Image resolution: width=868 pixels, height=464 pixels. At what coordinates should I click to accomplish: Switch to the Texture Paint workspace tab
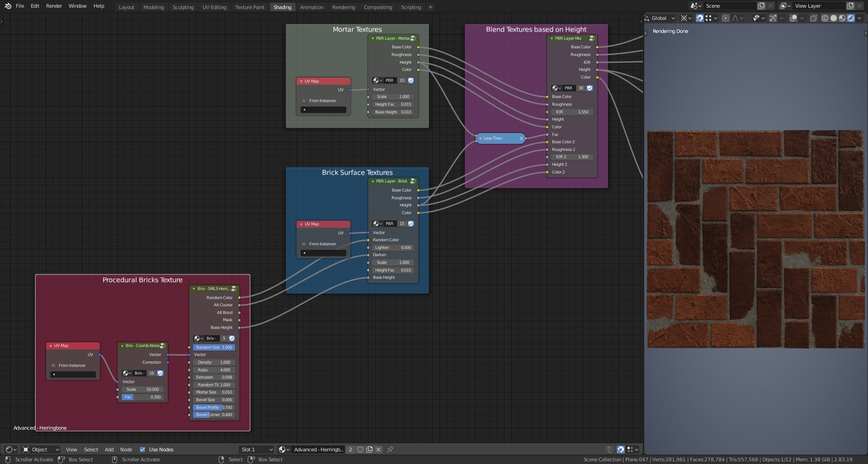249,7
